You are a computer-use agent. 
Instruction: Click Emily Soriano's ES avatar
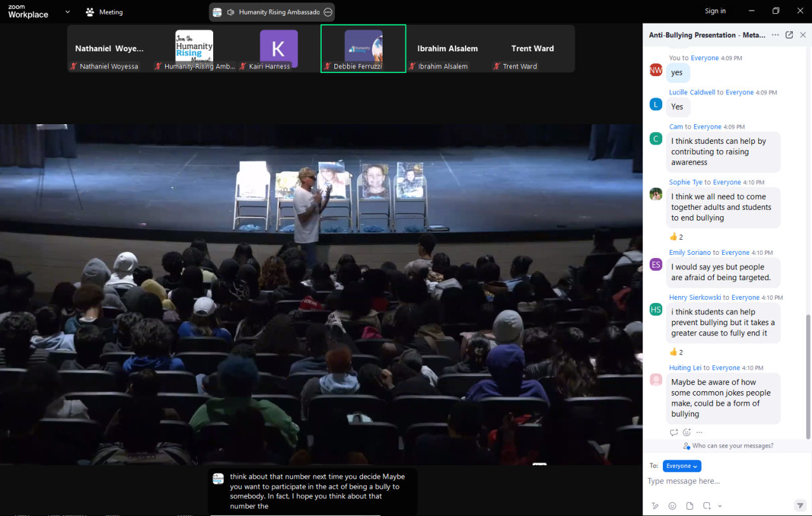point(656,264)
